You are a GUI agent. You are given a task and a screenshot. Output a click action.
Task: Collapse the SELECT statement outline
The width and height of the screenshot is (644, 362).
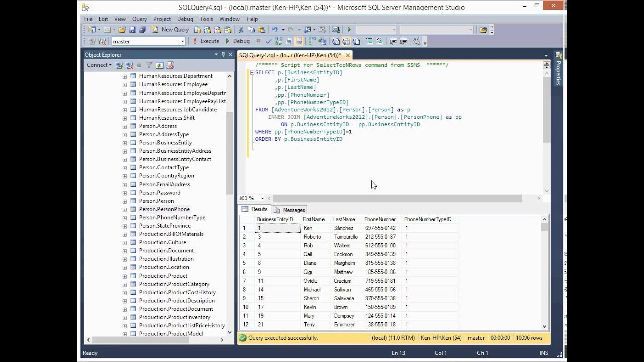click(x=252, y=73)
